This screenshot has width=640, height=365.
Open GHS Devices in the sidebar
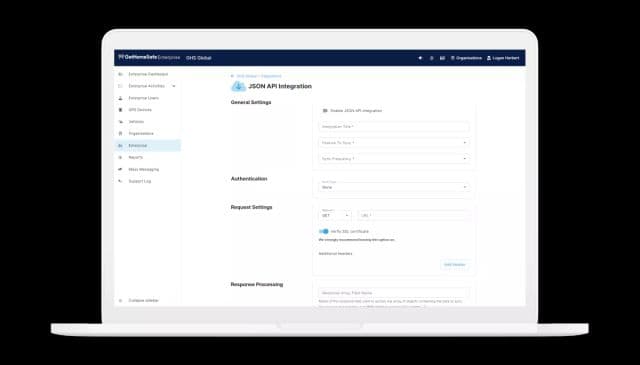point(140,110)
